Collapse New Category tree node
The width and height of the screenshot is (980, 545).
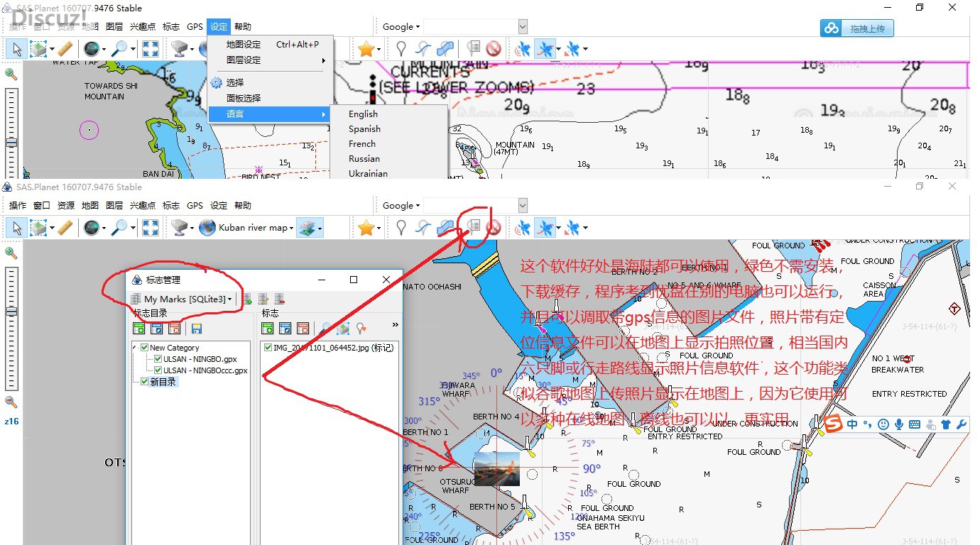[135, 348]
